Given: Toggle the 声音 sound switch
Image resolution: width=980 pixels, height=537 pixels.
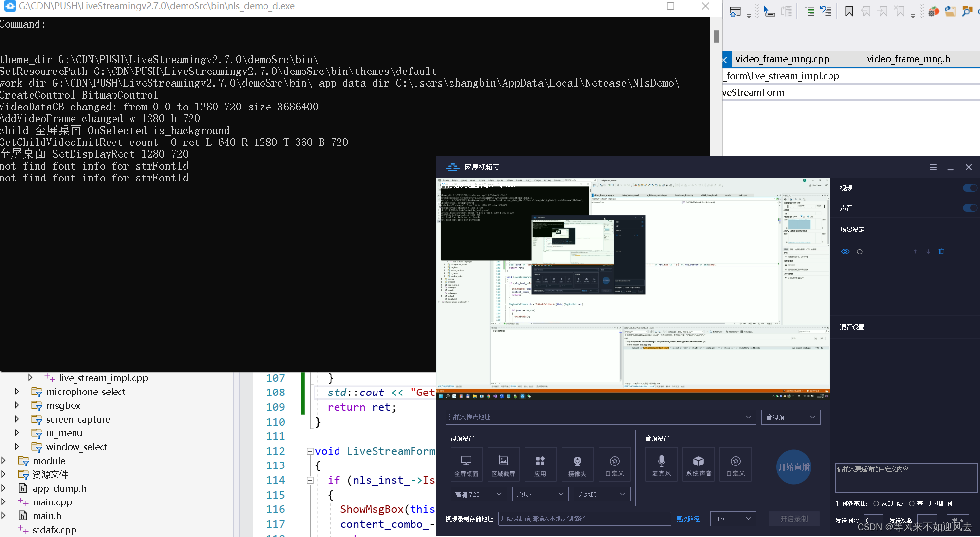Looking at the screenshot, I should (970, 208).
